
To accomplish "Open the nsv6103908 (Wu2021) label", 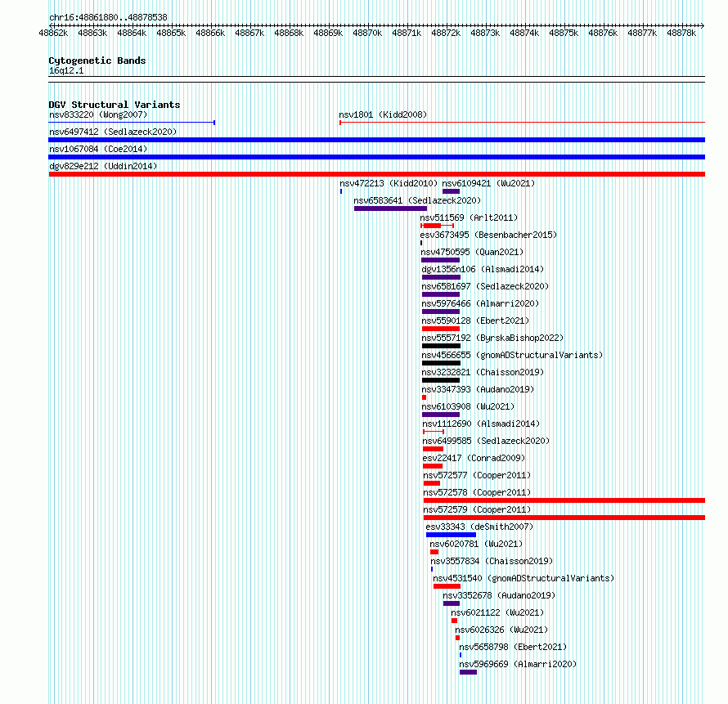I will click(468, 406).
